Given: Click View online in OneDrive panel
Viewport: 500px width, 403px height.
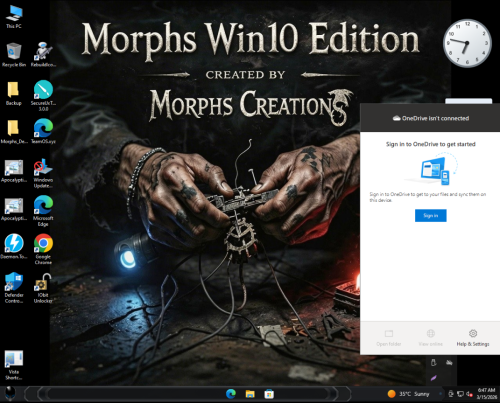Looking at the screenshot, I should (430, 338).
